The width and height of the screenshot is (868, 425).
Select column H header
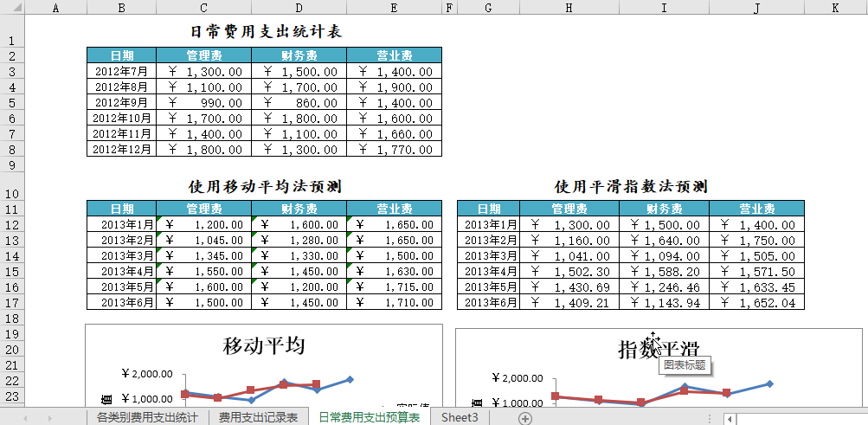point(568,8)
